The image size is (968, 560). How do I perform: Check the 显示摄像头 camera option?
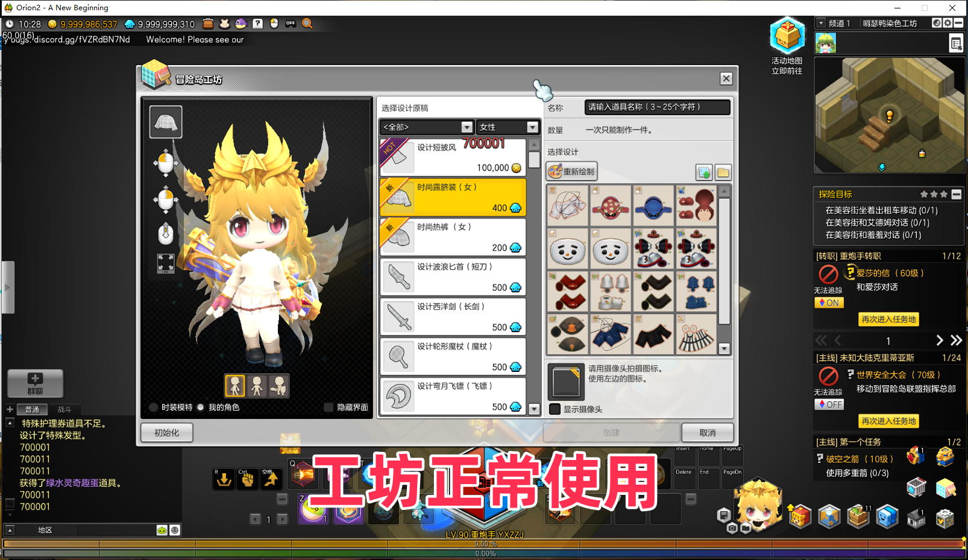click(x=555, y=409)
